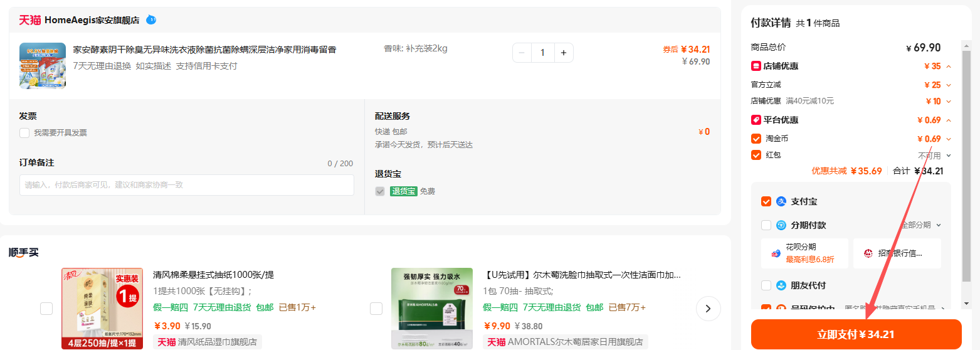The image size is (980, 350).
Task: Show next add-on items with right arrow
Action: click(709, 309)
